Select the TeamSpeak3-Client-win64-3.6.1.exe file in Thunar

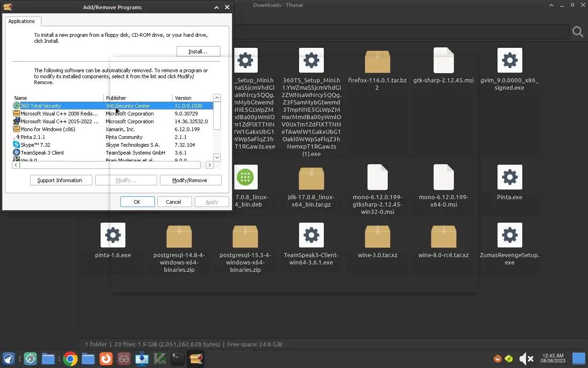coord(311,235)
